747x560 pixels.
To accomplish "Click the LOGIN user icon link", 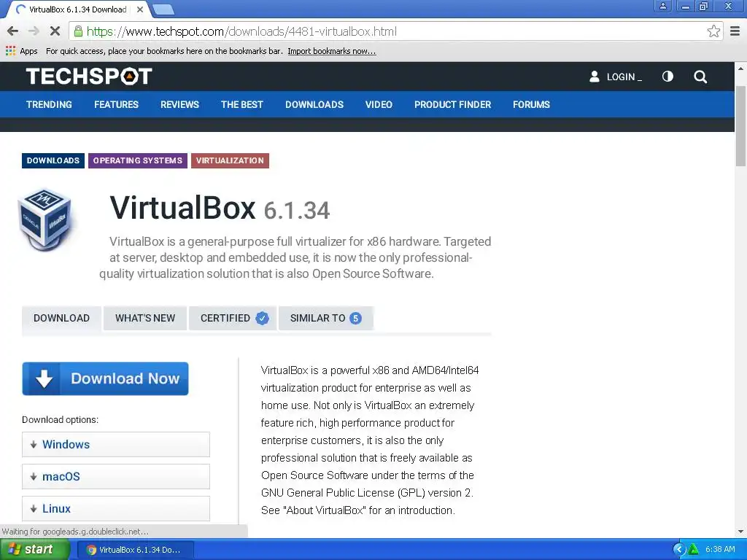I will tap(615, 77).
